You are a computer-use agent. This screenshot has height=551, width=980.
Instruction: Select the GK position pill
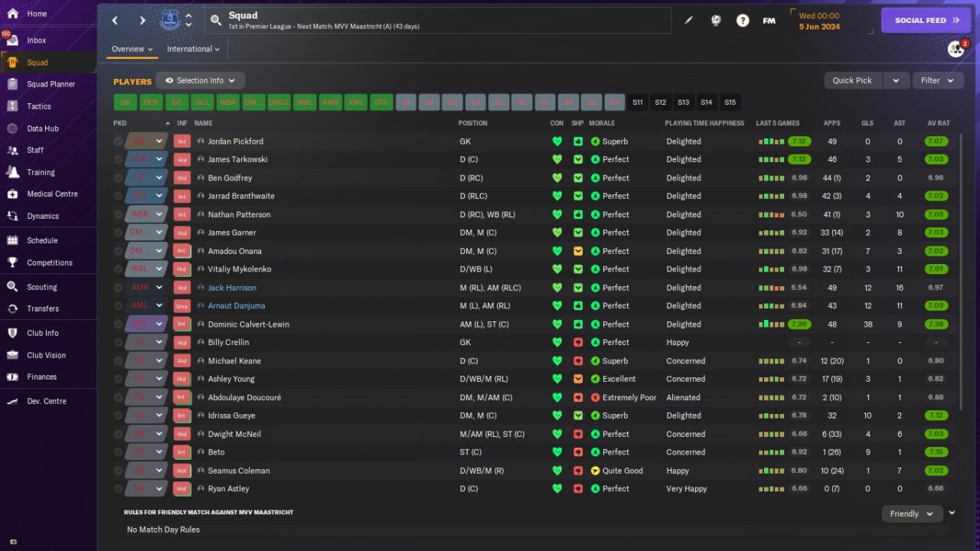point(126,103)
